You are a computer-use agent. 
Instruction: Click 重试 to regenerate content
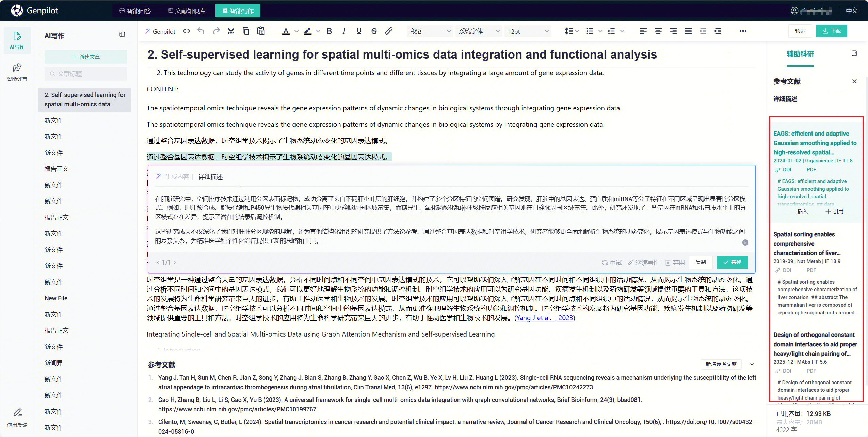612,262
